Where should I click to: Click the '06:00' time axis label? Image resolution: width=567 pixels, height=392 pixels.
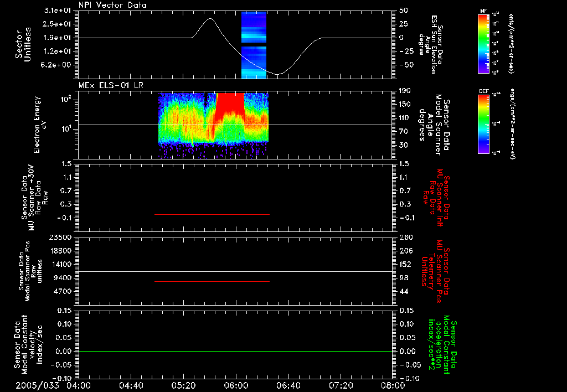point(236,385)
